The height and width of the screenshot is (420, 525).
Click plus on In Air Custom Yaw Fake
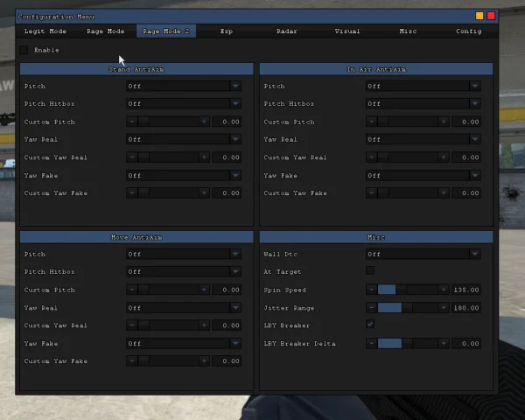pyautogui.click(x=444, y=192)
